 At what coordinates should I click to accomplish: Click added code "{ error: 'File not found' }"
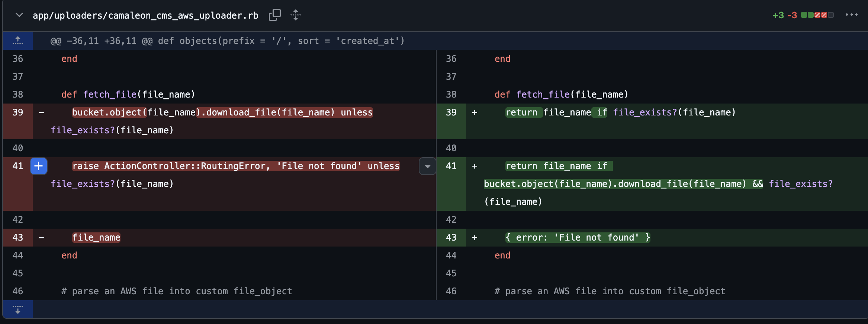[x=578, y=238]
